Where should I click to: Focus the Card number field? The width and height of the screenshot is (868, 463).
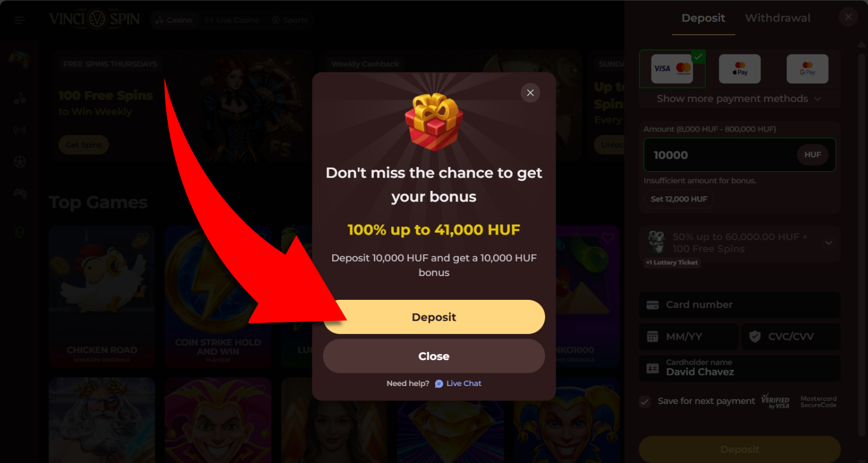(x=740, y=305)
